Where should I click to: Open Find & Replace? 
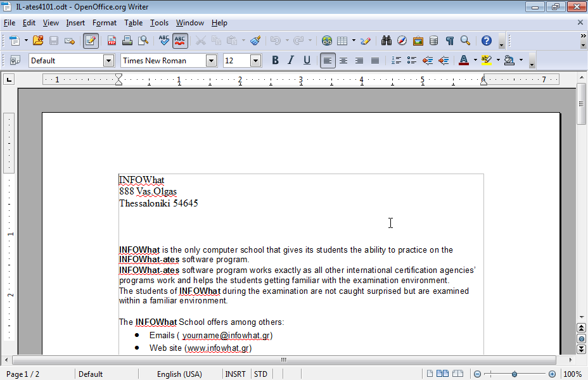pos(386,41)
